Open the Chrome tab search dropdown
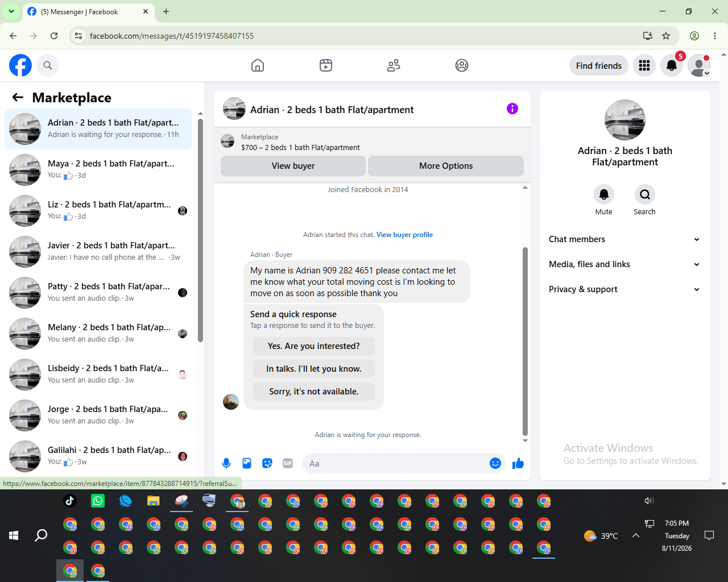 pos(11,11)
